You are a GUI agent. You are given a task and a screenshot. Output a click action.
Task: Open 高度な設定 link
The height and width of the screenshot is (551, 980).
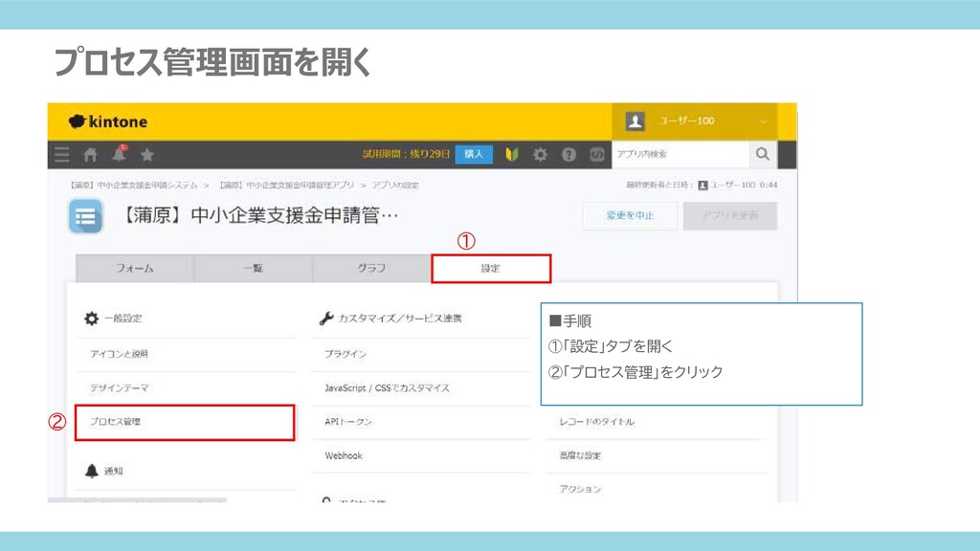click(x=580, y=456)
